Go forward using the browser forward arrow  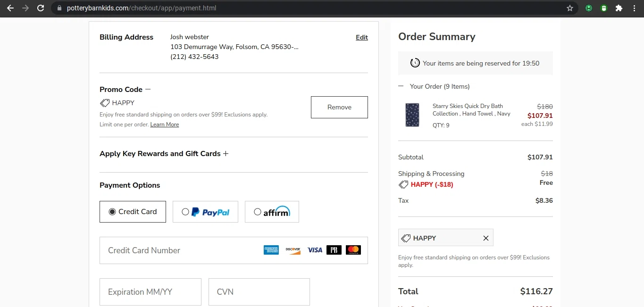tap(25, 8)
